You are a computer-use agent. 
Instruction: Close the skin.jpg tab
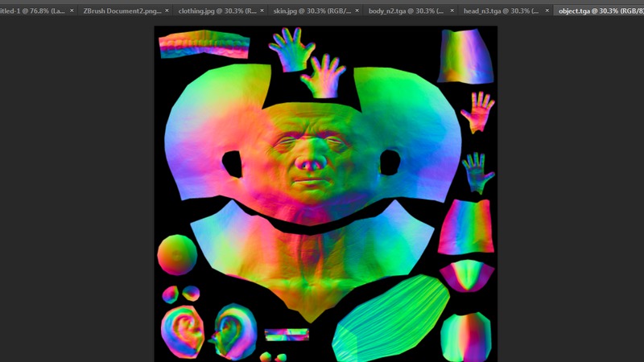tap(357, 10)
